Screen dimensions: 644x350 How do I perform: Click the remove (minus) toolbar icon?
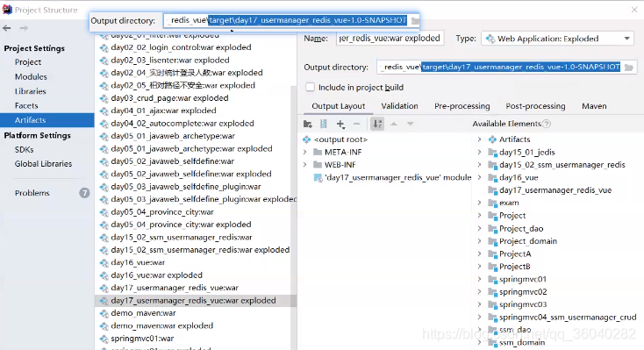(x=356, y=124)
